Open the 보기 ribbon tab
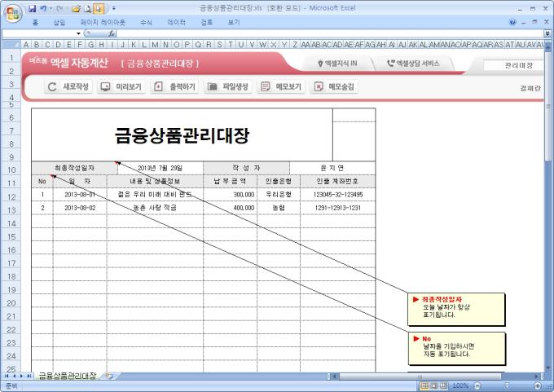The height and width of the screenshot is (392, 554). (x=234, y=22)
